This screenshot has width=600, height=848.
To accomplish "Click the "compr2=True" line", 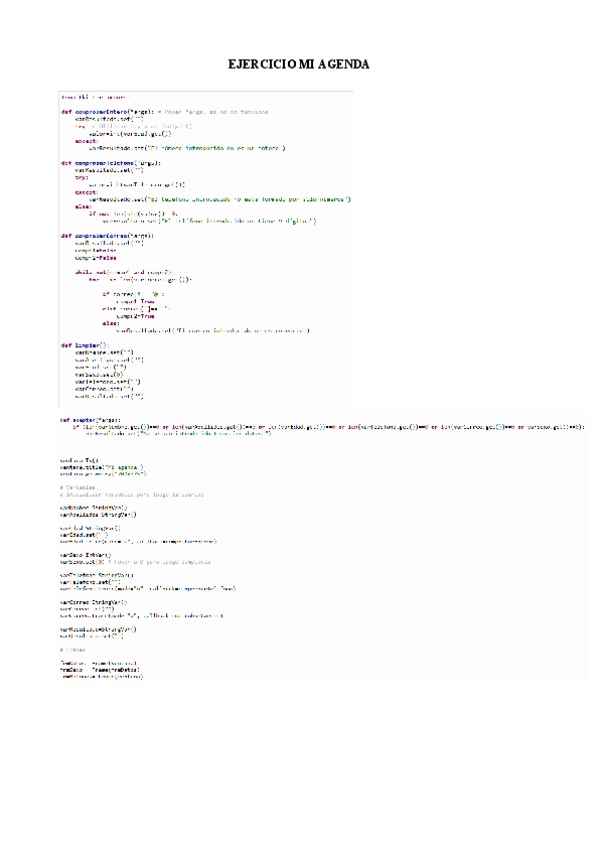I will (x=135, y=316).
